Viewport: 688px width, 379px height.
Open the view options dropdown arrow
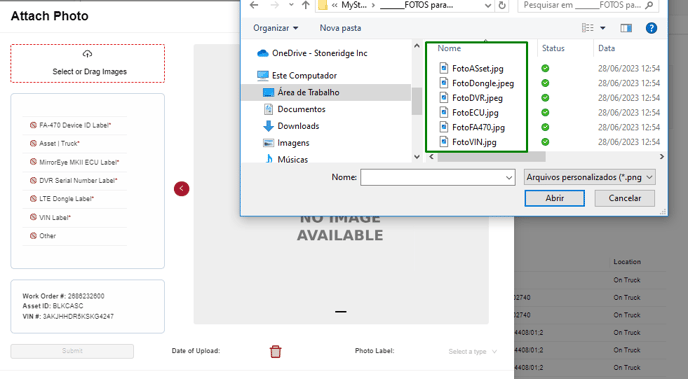603,28
